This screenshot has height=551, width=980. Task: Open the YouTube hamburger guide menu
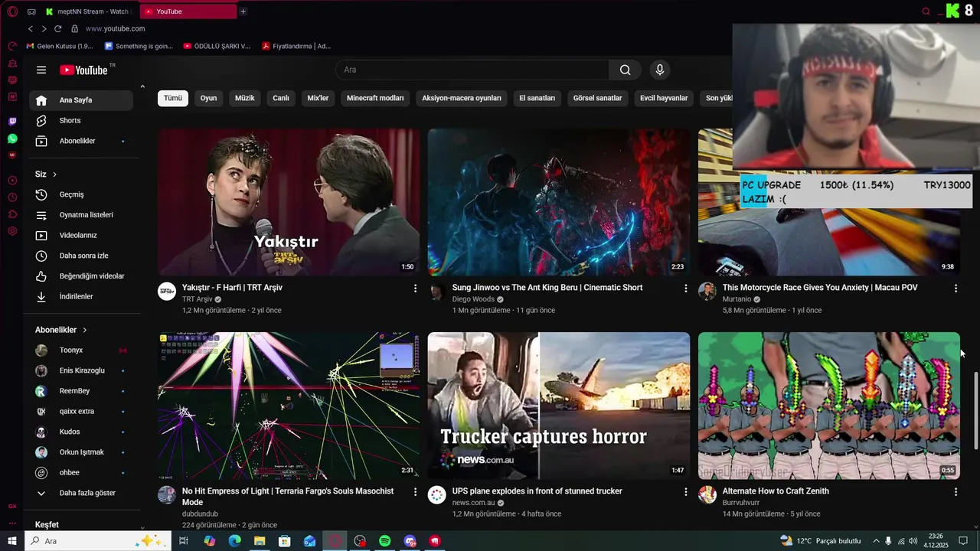tap(41, 70)
